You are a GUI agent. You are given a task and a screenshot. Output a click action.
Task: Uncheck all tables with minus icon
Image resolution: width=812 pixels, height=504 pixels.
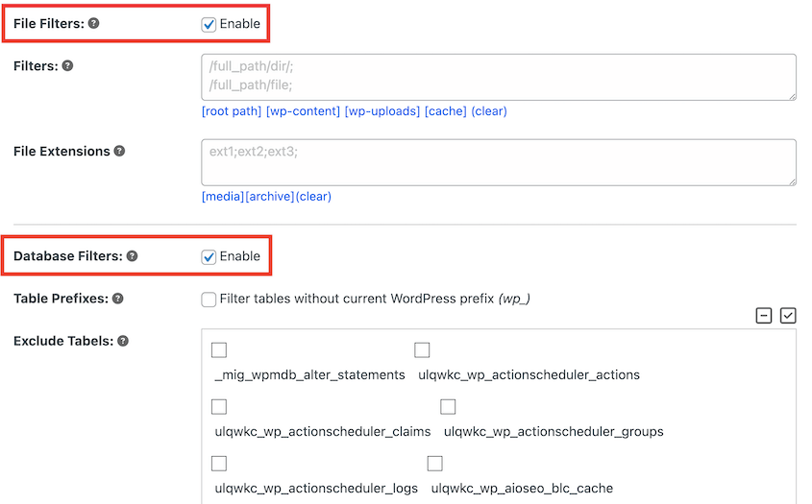pyautogui.click(x=763, y=316)
